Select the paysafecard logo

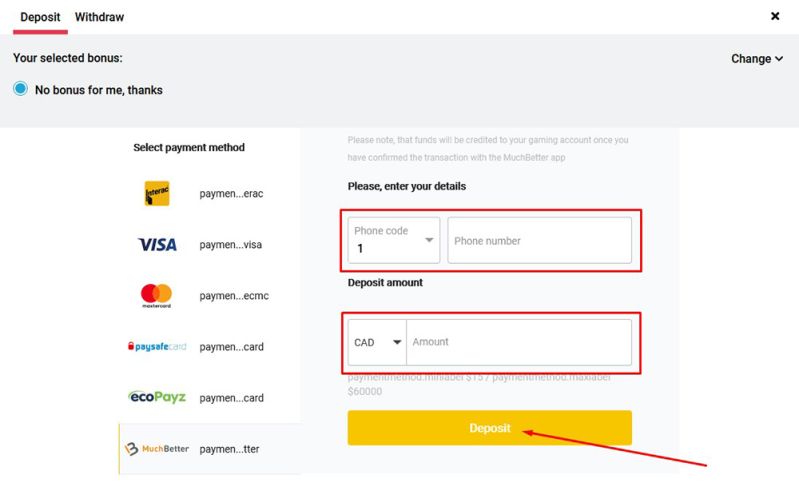click(157, 347)
